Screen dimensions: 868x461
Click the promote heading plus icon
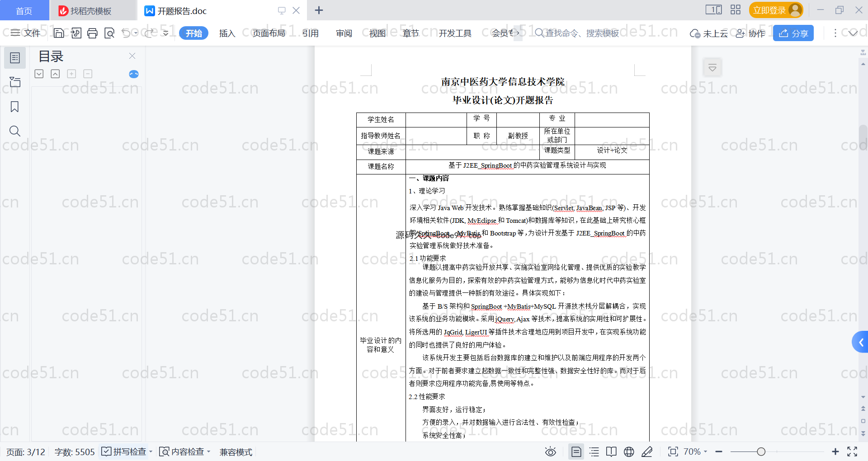pyautogui.click(x=71, y=74)
